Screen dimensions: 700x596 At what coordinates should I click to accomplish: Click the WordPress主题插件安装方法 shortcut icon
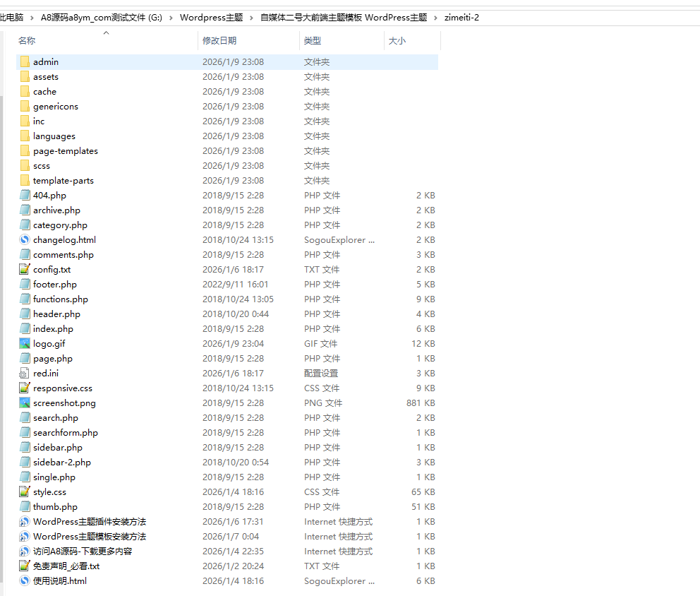coord(25,522)
